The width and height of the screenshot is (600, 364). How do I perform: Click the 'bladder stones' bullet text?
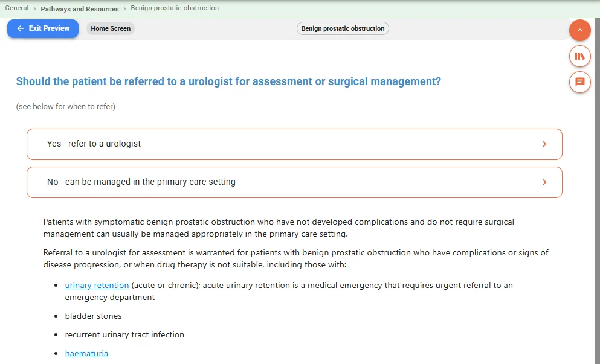[94, 316]
